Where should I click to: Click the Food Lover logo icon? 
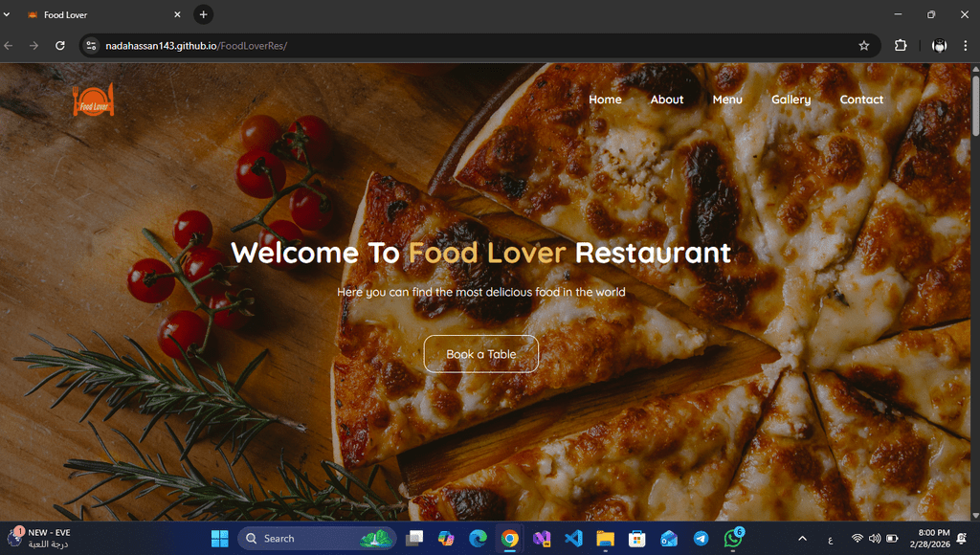pyautogui.click(x=94, y=100)
